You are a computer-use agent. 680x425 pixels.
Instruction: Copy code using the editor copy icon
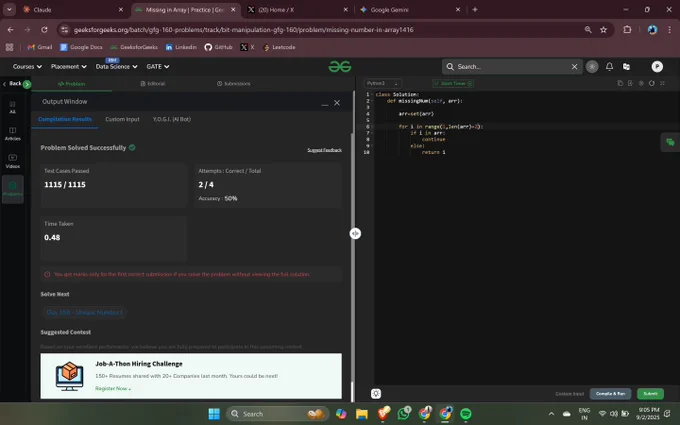620,83
